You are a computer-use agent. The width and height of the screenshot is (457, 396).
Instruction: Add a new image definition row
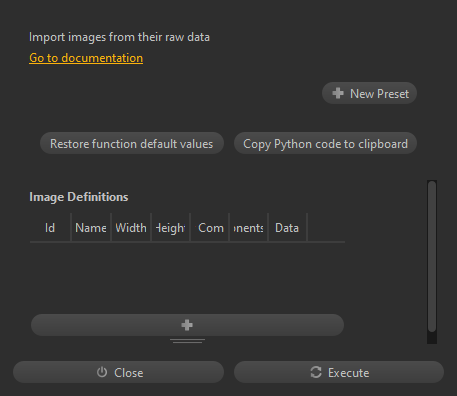click(187, 325)
